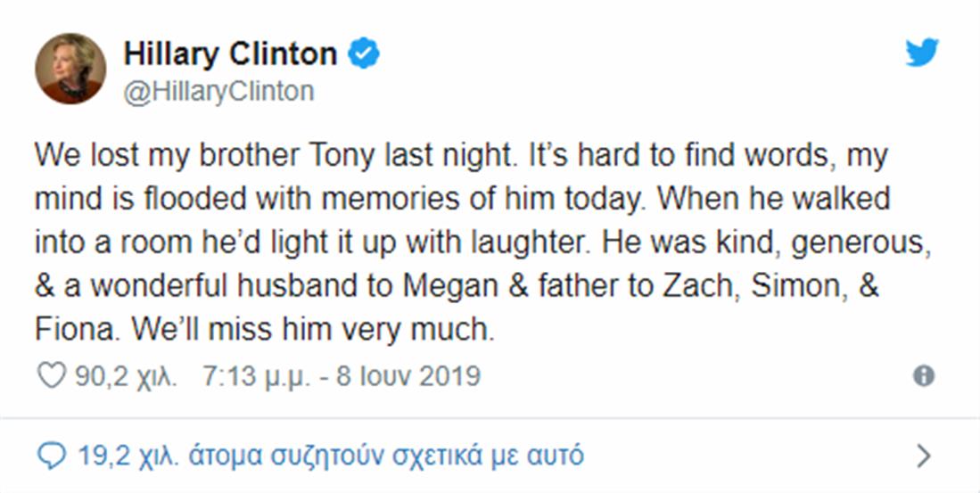Viewport: 980px width, 493px height.
Task: Click the Twitter bird logo
Action: 923,53
